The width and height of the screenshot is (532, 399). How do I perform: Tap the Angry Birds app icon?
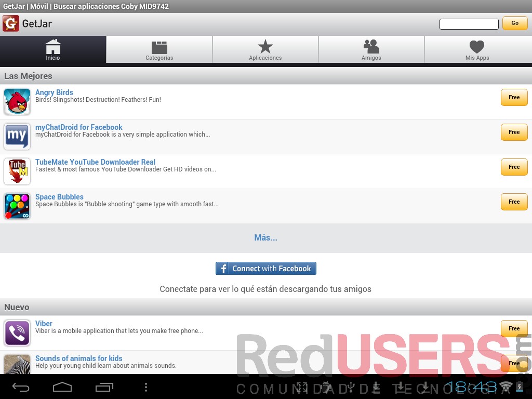17,101
